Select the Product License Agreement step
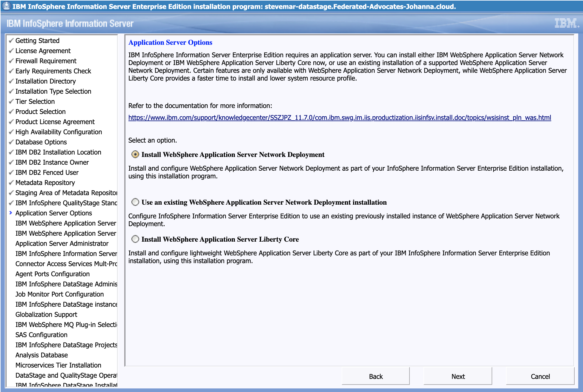The width and height of the screenshot is (583, 392). [x=55, y=122]
